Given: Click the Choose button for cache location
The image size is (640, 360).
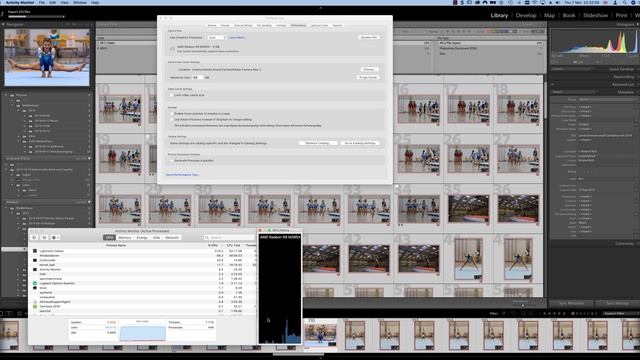Looking at the screenshot, I should 369,69.
